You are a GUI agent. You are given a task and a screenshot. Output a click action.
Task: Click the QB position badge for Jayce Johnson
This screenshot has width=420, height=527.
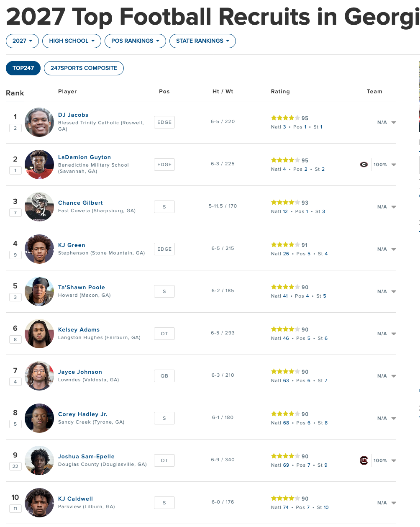point(164,376)
